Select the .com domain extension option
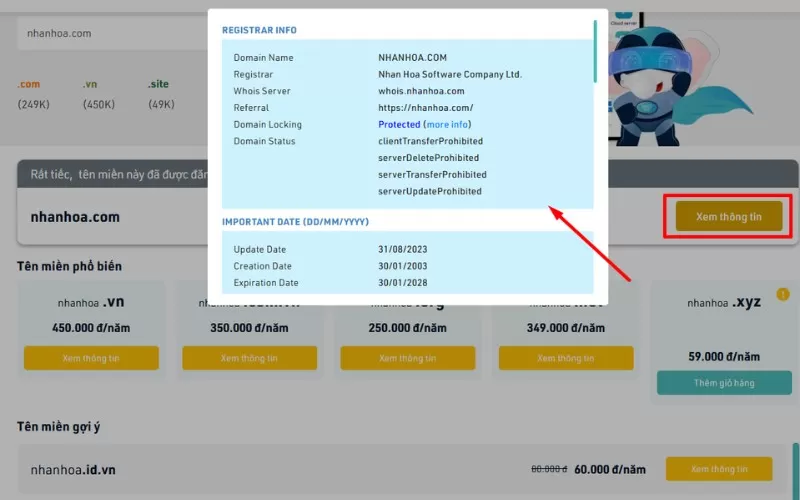The image size is (800, 500). (28, 84)
